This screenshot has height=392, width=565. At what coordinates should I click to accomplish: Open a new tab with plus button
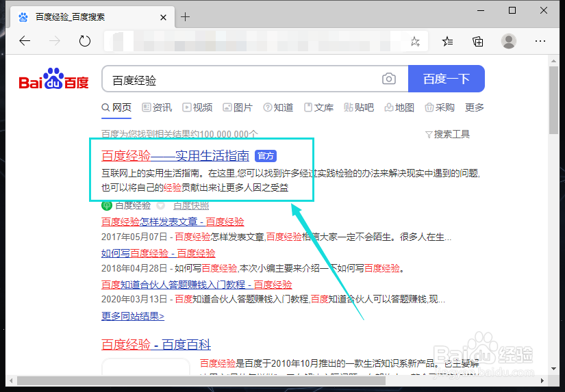(185, 16)
